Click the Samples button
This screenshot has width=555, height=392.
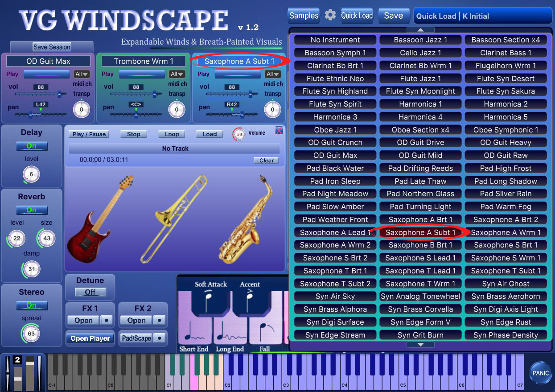[x=304, y=16]
